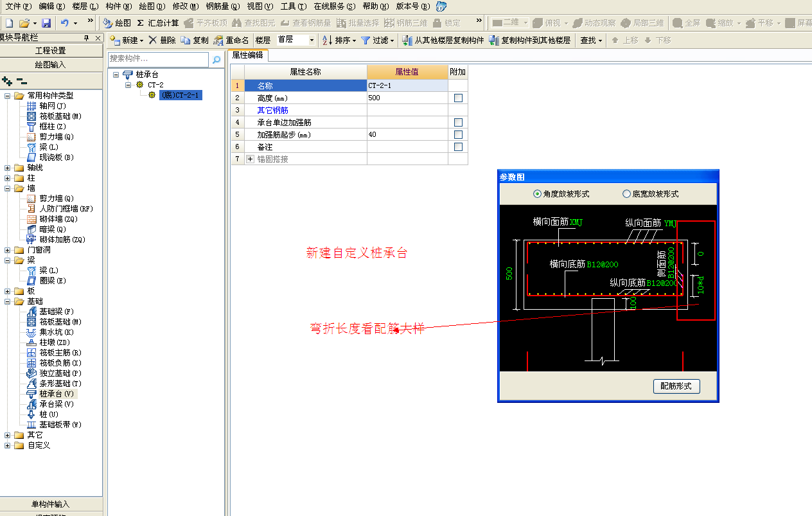Click the Undo arrow icon
This screenshot has height=516, width=812.
(x=65, y=22)
